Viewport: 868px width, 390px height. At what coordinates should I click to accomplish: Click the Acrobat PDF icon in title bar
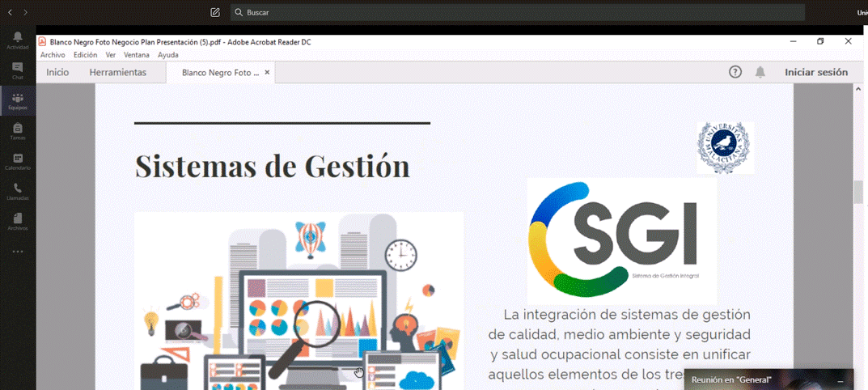(x=42, y=41)
